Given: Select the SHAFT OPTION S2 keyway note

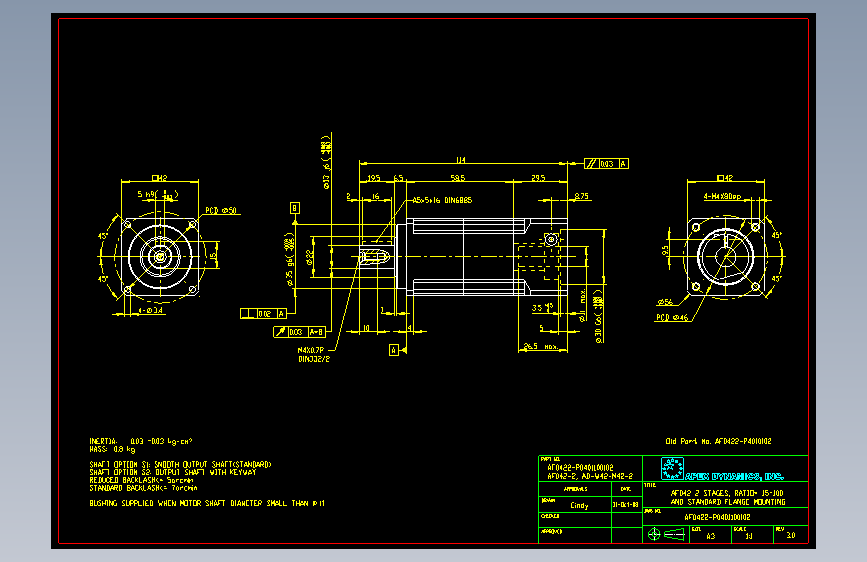Looking at the screenshot, I should [x=173, y=472].
